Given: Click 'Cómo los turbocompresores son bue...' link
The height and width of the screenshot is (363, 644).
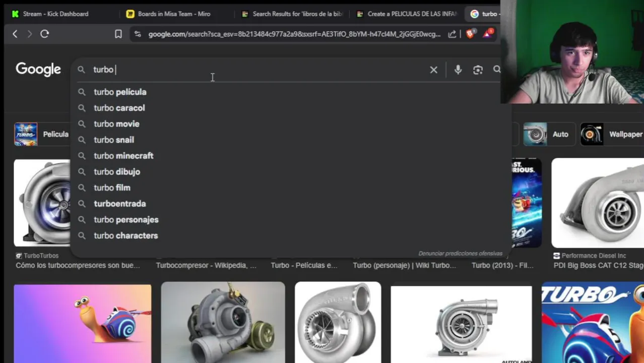Looking at the screenshot, I should [x=78, y=265].
